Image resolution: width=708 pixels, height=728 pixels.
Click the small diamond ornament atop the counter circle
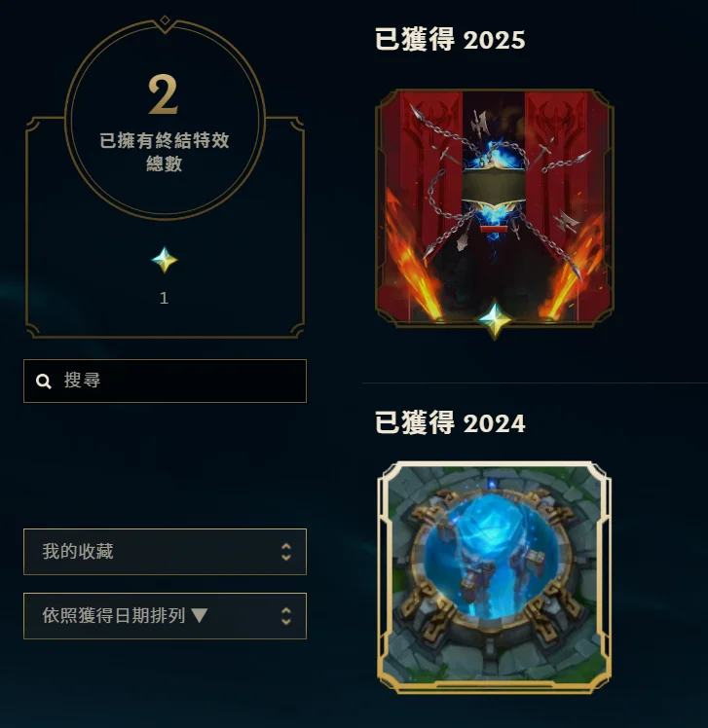(x=165, y=20)
